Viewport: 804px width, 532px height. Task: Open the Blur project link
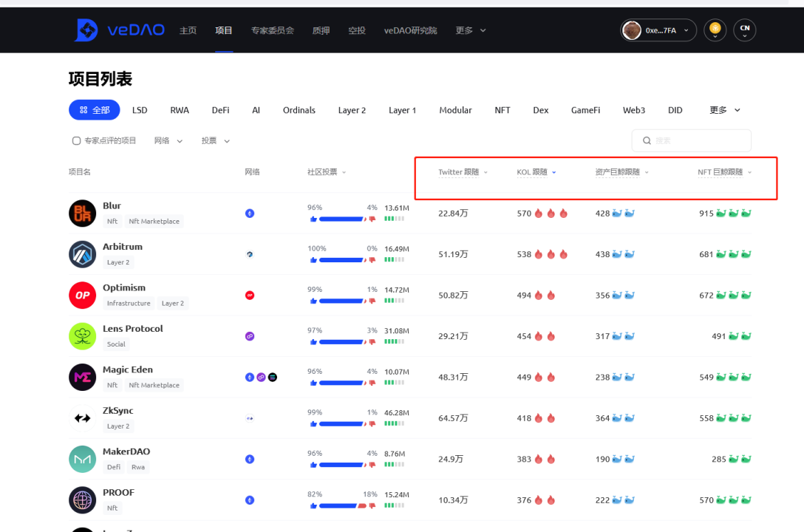[x=112, y=205]
